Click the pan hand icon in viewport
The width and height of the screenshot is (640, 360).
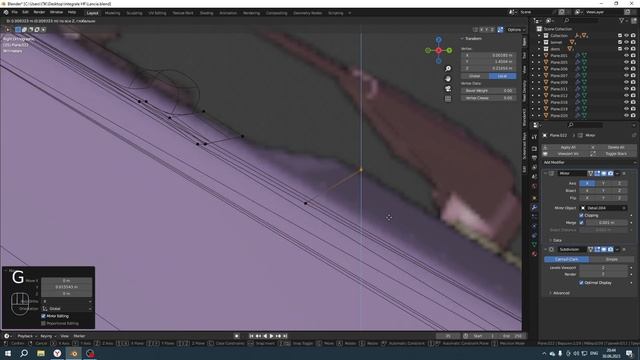(448, 79)
